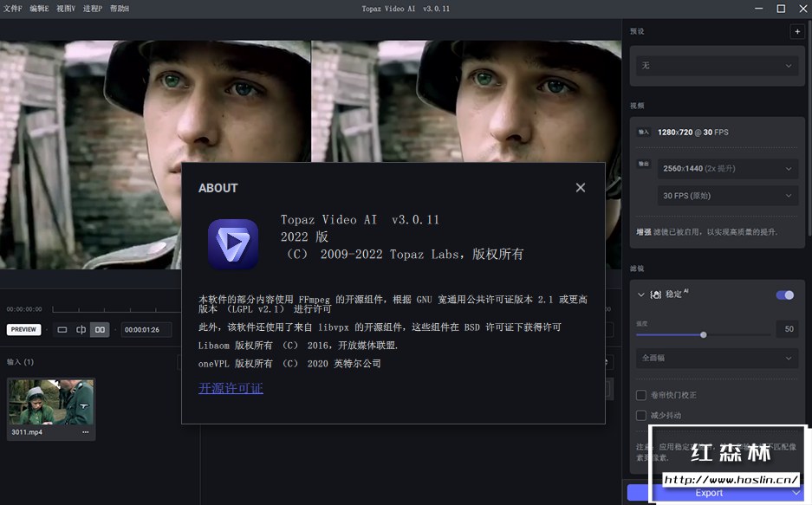This screenshot has width=812, height=505.
Task: Toggle the 稳定 filter switch off
Action: click(785, 295)
